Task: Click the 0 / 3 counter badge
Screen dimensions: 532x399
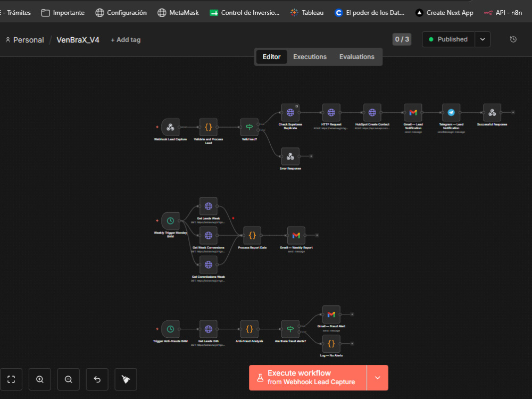Action: click(402, 39)
